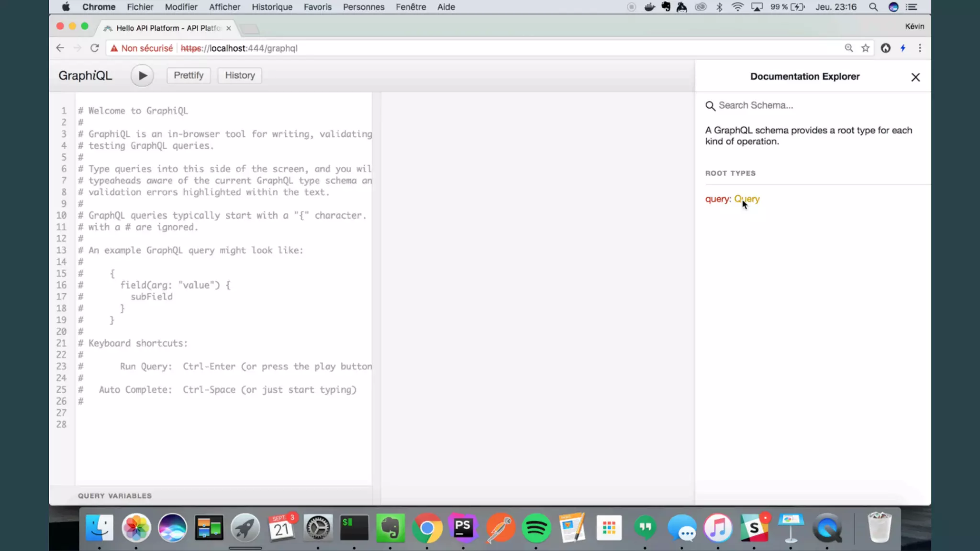The height and width of the screenshot is (551, 980).
Task: Open Evernote from the Dock
Action: point(390,528)
